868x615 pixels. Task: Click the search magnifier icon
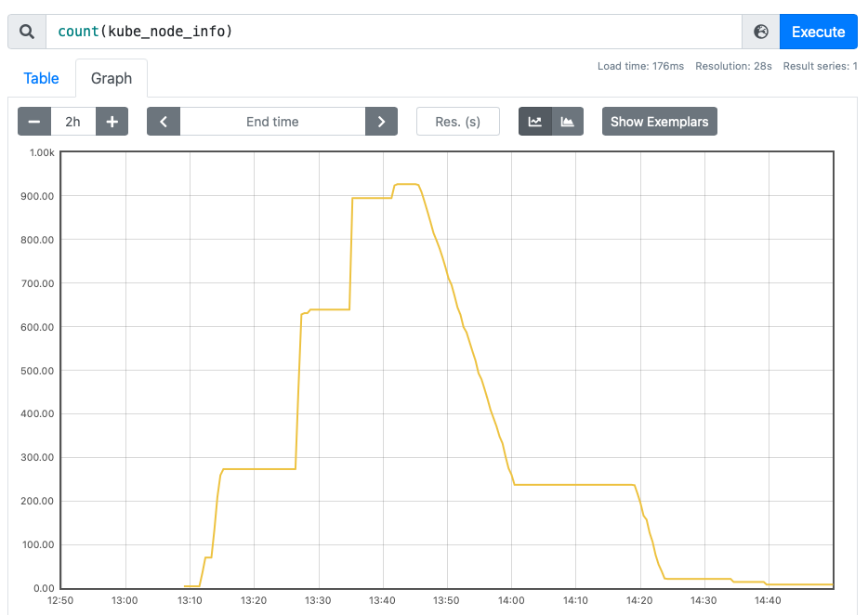click(x=27, y=32)
